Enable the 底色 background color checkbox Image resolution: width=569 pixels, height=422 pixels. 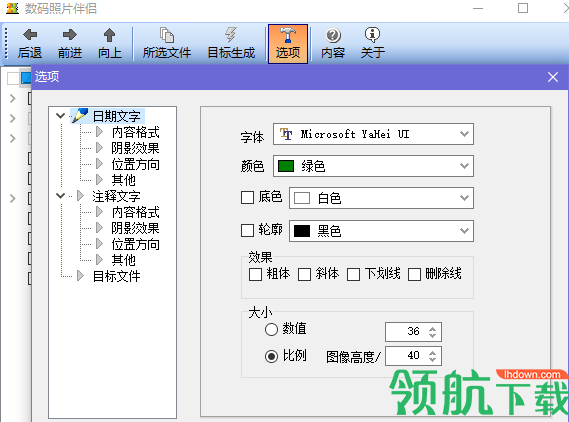tap(247, 198)
